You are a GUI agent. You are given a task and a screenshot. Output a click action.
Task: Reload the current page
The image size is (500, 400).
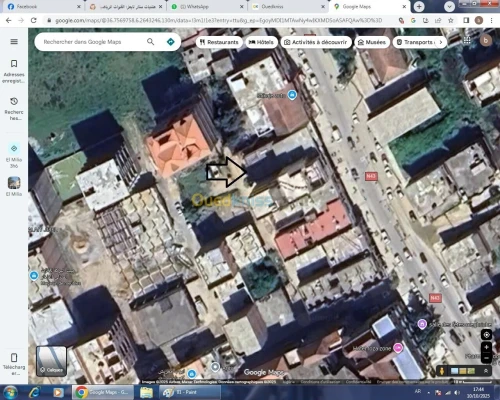pyautogui.click(x=34, y=20)
